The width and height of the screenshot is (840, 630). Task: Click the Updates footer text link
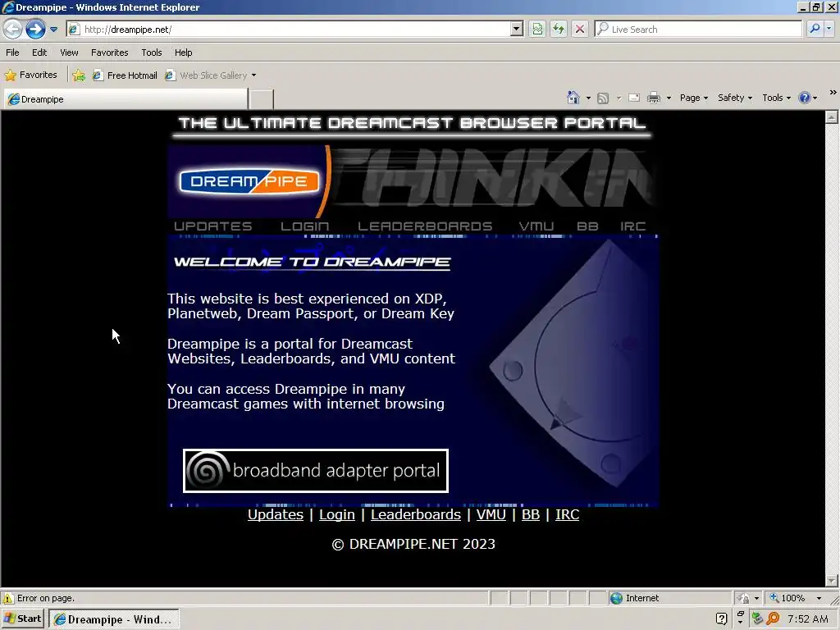(276, 515)
